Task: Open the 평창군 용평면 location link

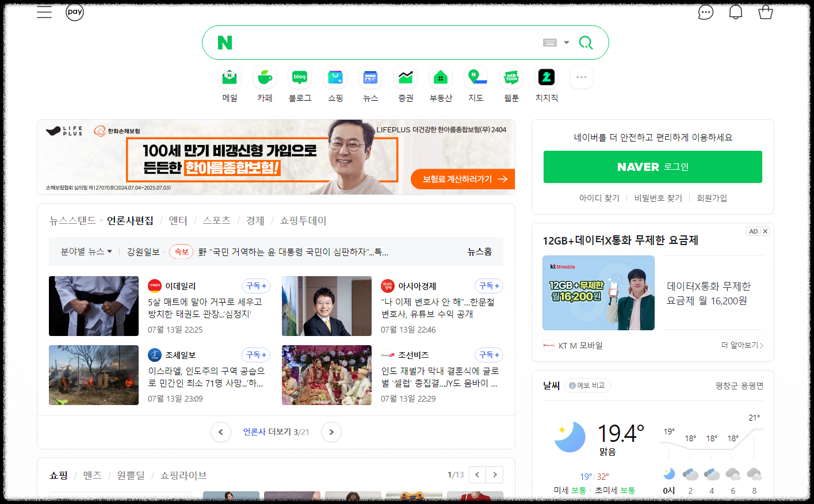Action: click(x=739, y=385)
